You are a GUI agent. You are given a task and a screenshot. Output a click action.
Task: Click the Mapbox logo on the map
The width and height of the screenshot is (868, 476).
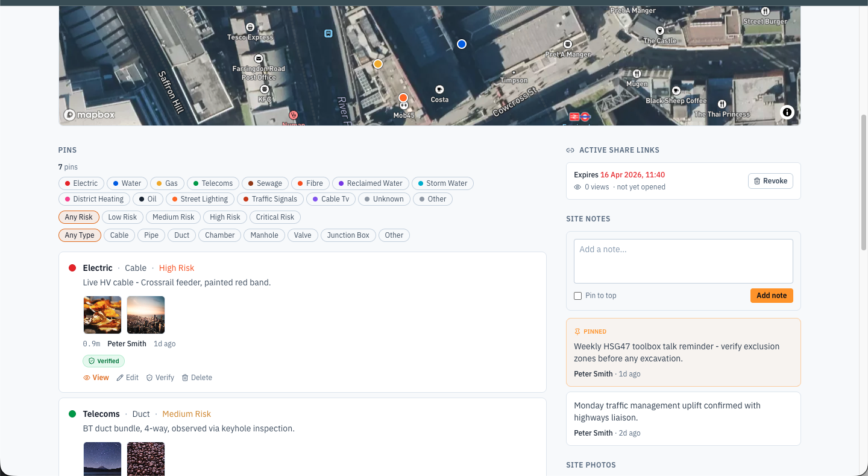coord(89,114)
